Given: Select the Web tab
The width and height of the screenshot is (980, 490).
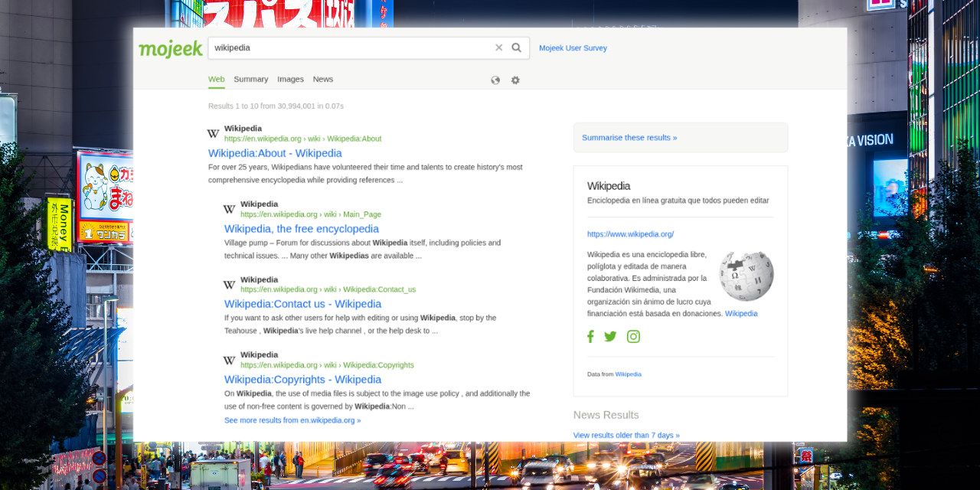Looking at the screenshot, I should pos(217,79).
